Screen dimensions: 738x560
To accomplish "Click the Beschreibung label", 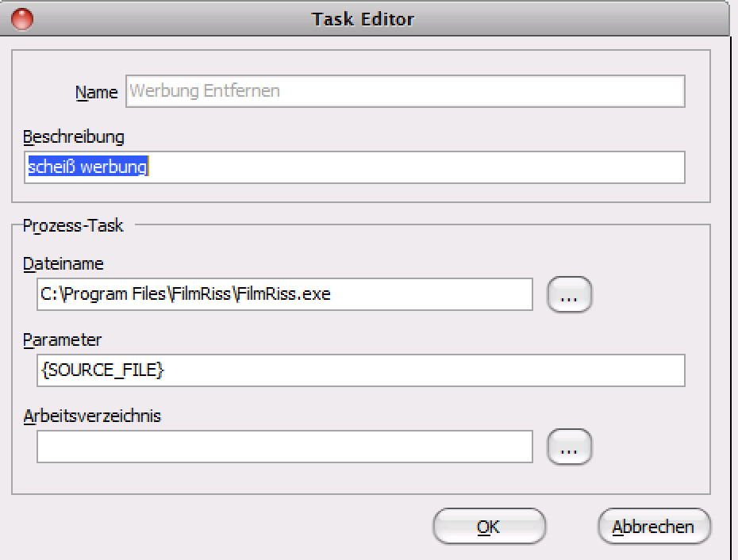I will tap(74, 137).
